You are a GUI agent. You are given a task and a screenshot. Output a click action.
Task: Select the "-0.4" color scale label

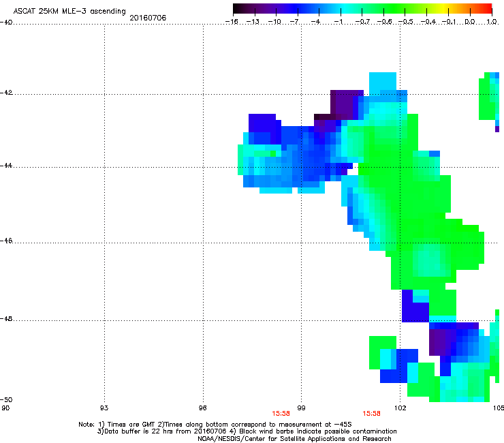coord(428,22)
